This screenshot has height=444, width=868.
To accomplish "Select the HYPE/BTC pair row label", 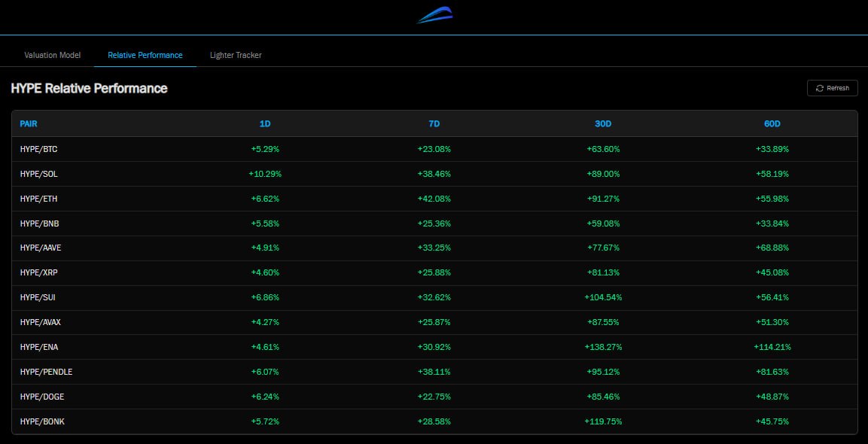I will [x=38, y=149].
